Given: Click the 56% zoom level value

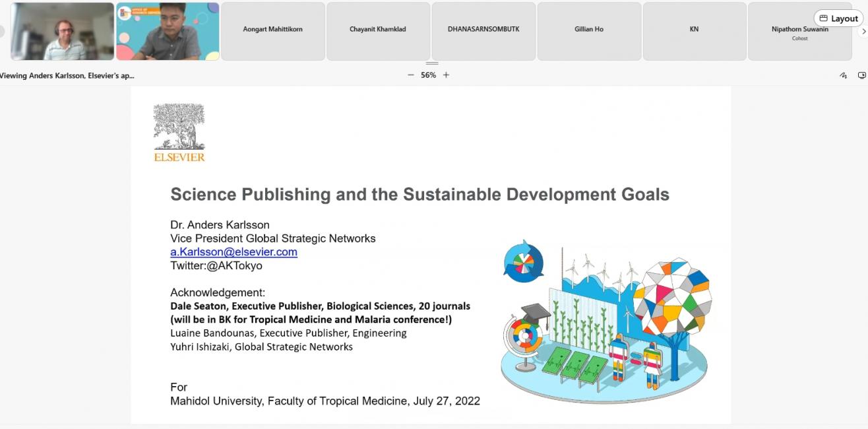Looking at the screenshot, I should click(x=429, y=75).
